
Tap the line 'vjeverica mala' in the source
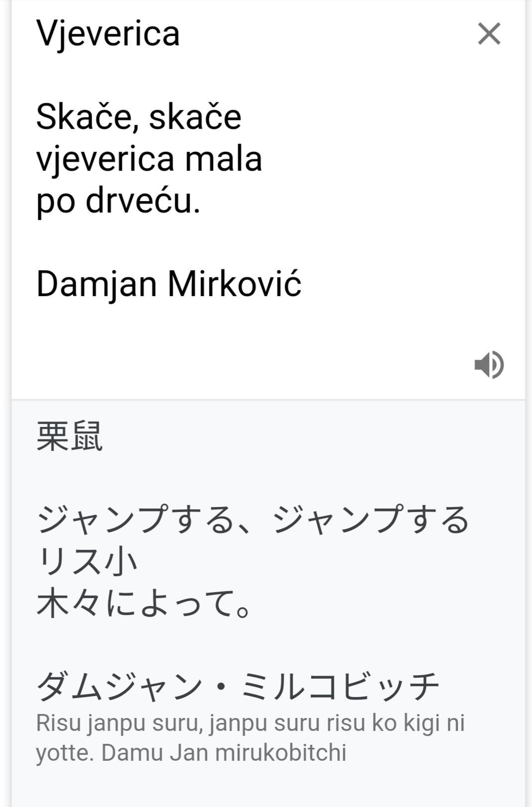click(x=149, y=159)
